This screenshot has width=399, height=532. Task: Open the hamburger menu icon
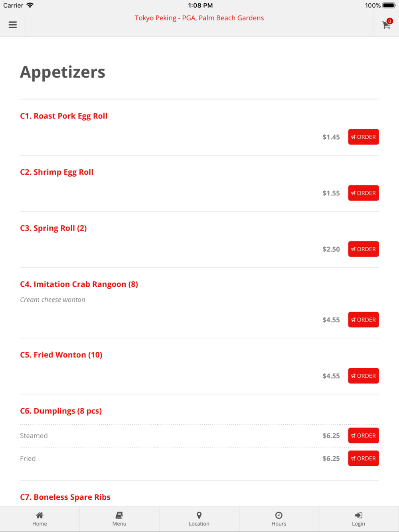13,25
